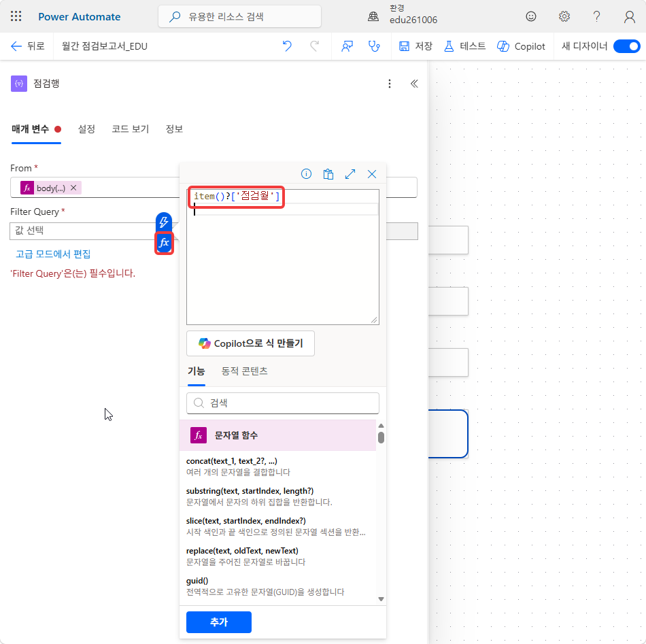Click the body(...) expression token
Viewport: 646px width, 644px height.
[51, 188]
